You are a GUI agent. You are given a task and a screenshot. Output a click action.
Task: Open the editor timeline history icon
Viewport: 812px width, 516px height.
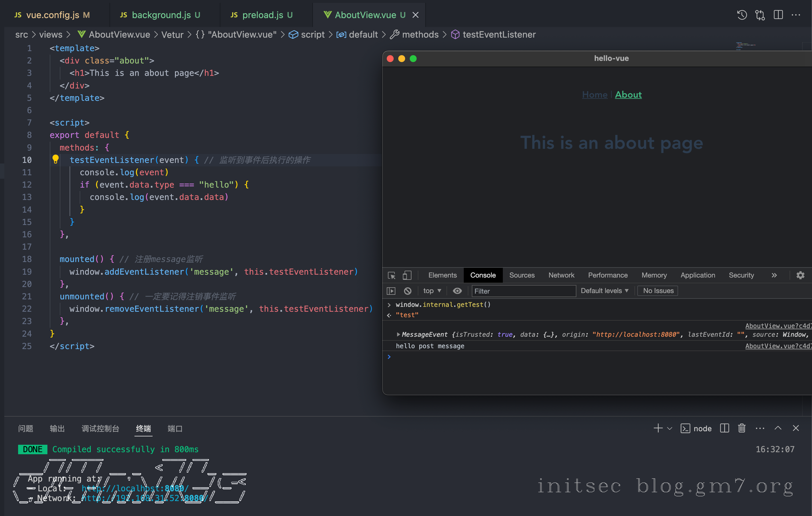pos(742,15)
